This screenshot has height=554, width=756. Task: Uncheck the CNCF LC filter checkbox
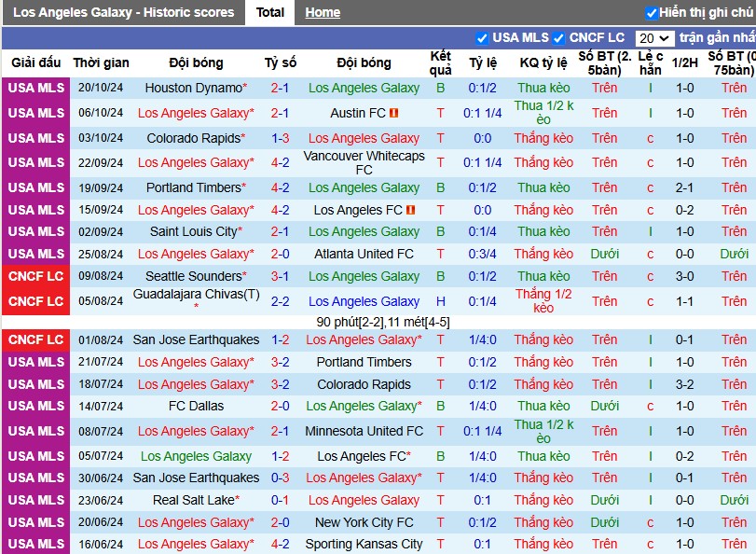(x=558, y=38)
